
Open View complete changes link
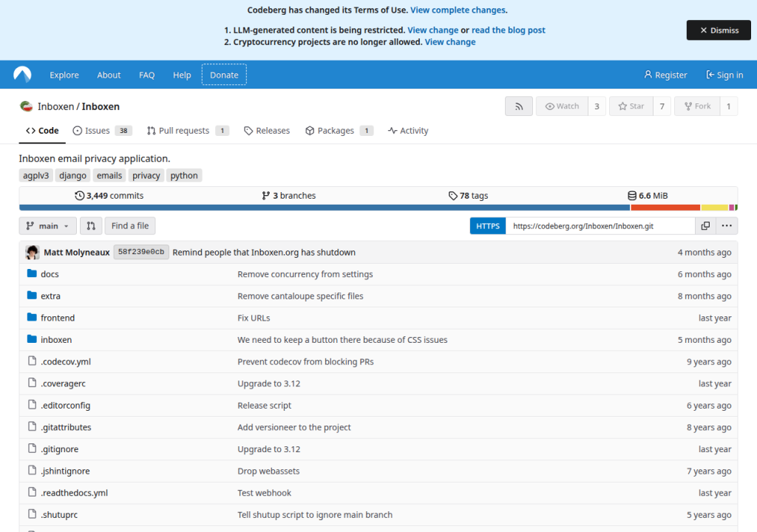[458, 10]
